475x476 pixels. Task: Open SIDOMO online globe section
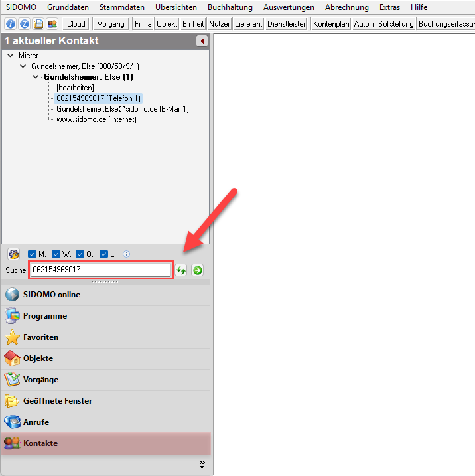(x=105, y=295)
